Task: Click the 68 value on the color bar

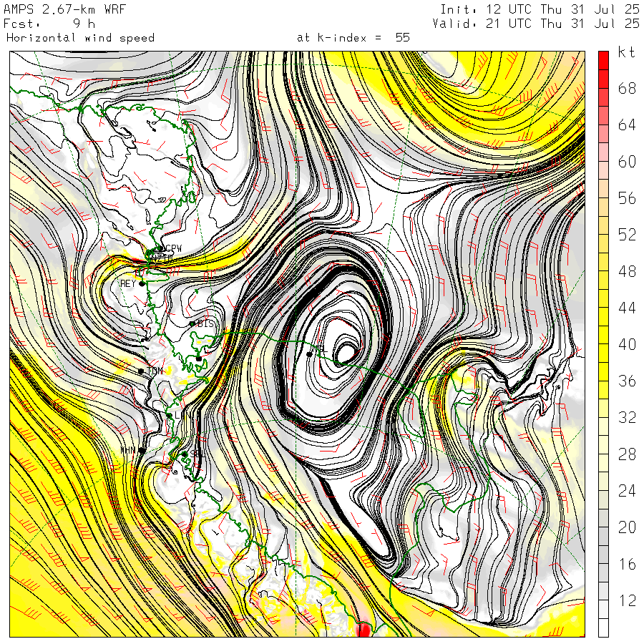Action: (x=627, y=88)
